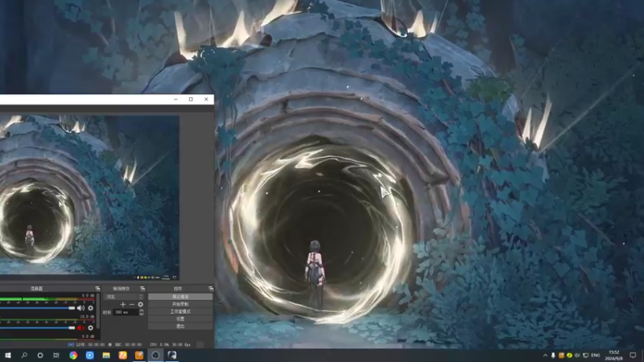The image size is (644, 362).
Task: Click the yellow-green tray icon
Action: (x=569, y=355)
